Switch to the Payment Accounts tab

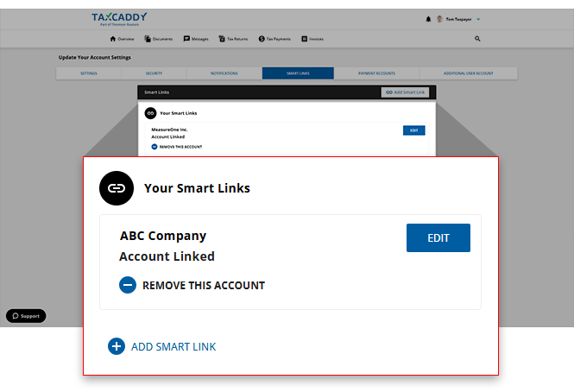(376, 73)
